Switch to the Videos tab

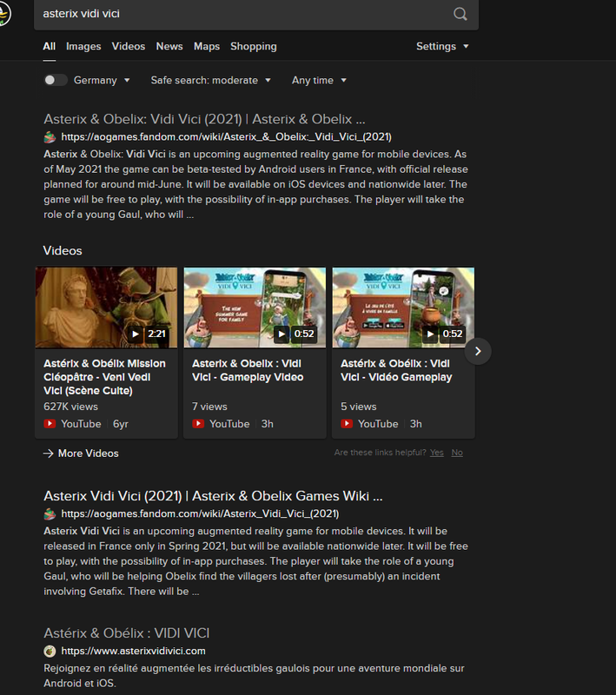pos(129,46)
